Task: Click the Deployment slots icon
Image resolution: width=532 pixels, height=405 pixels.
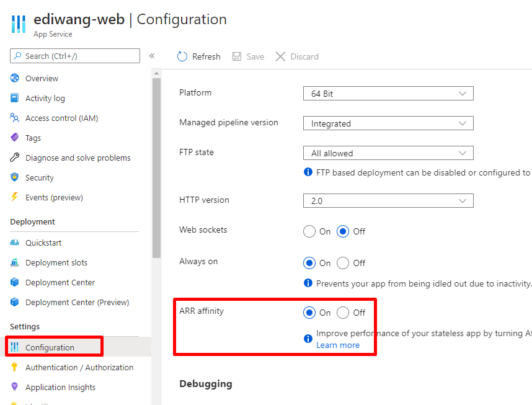Action: [x=15, y=262]
